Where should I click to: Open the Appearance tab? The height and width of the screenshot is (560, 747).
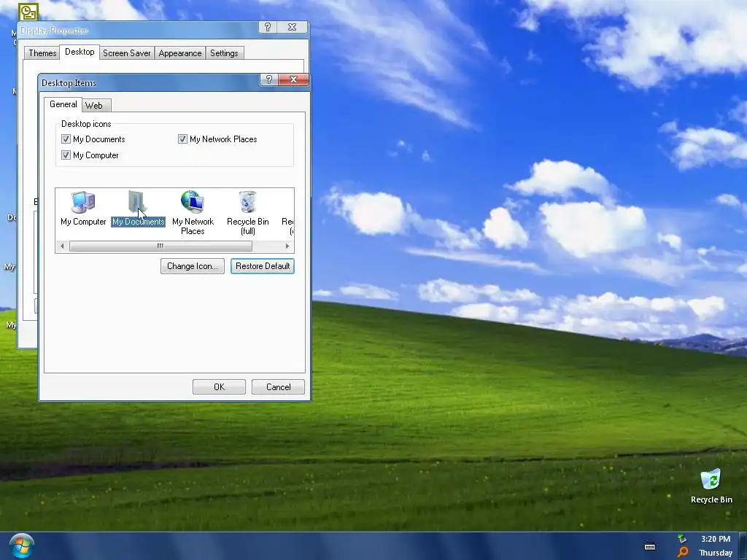coord(180,52)
